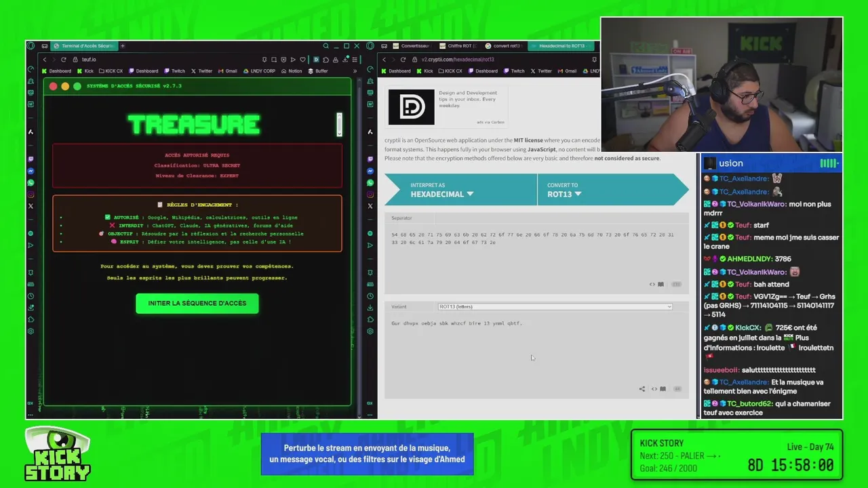
Task: Click the pin icon in the left browser address bar
Action: [264, 60]
